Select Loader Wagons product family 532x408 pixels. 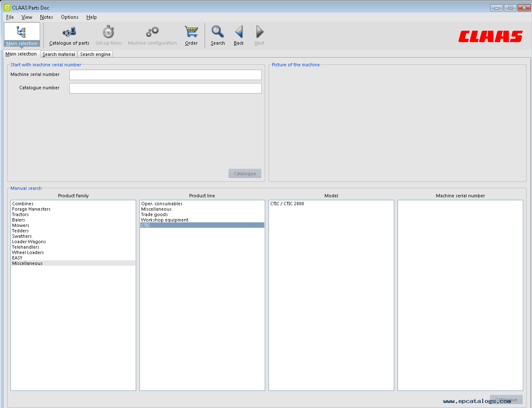73,242
